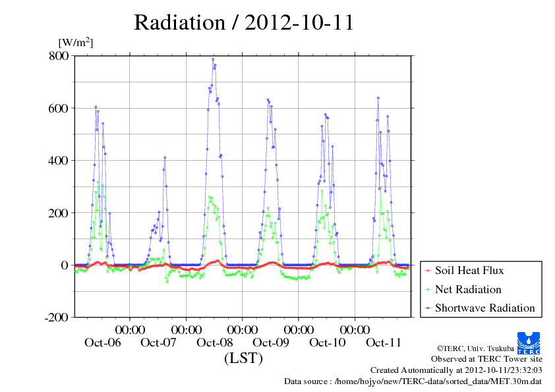
Task: Click the Data source file path text
Action: click(x=413, y=381)
